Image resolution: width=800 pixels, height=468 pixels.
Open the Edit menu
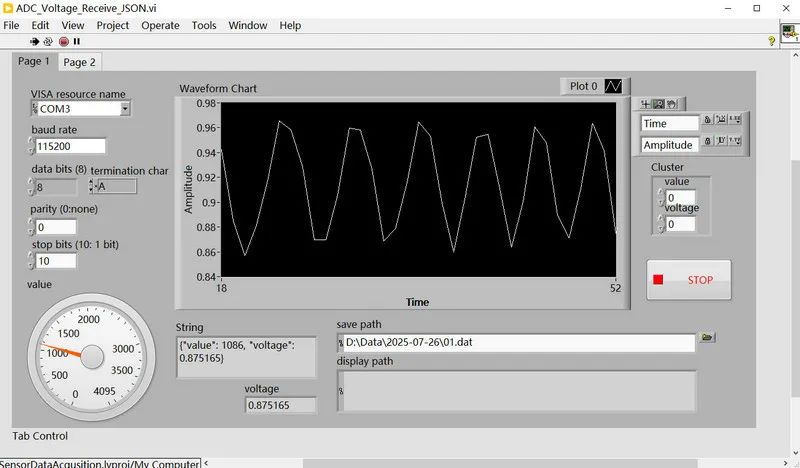tap(40, 25)
